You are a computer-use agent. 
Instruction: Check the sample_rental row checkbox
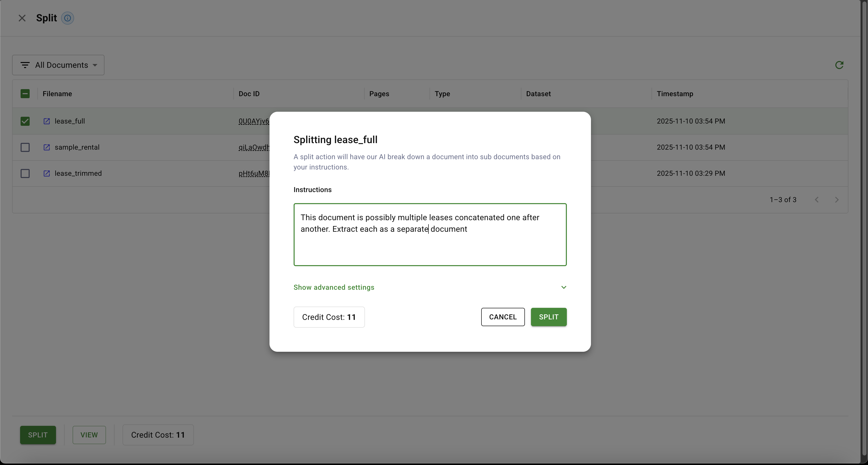pyautogui.click(x=25, y=147)
